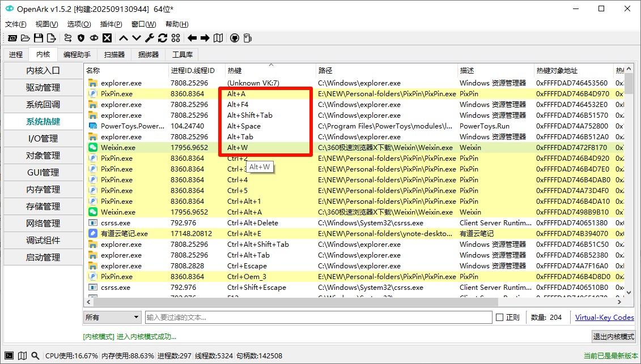Open the 窗口(W) menu
641x364 pixels.
(x=143, y=24)
